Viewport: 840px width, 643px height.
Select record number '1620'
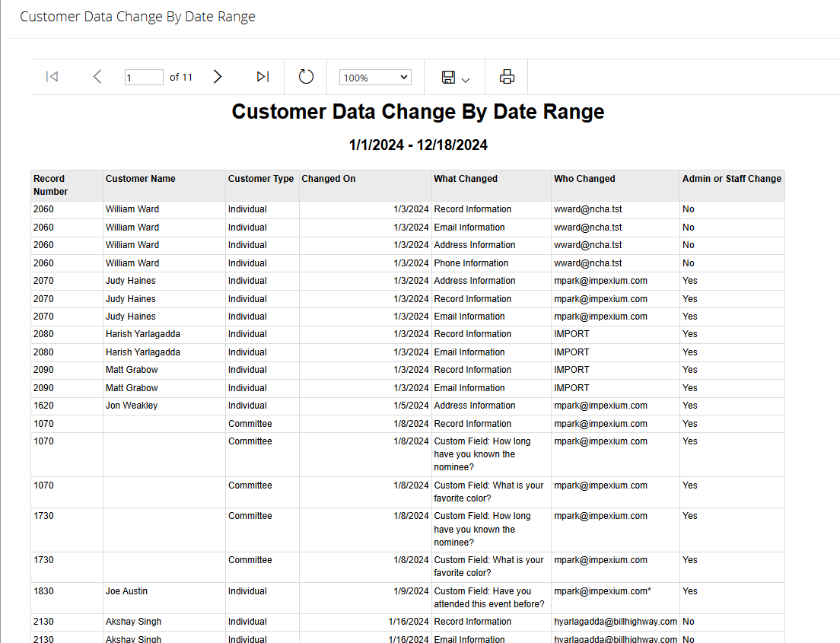[x=43, y=406]
